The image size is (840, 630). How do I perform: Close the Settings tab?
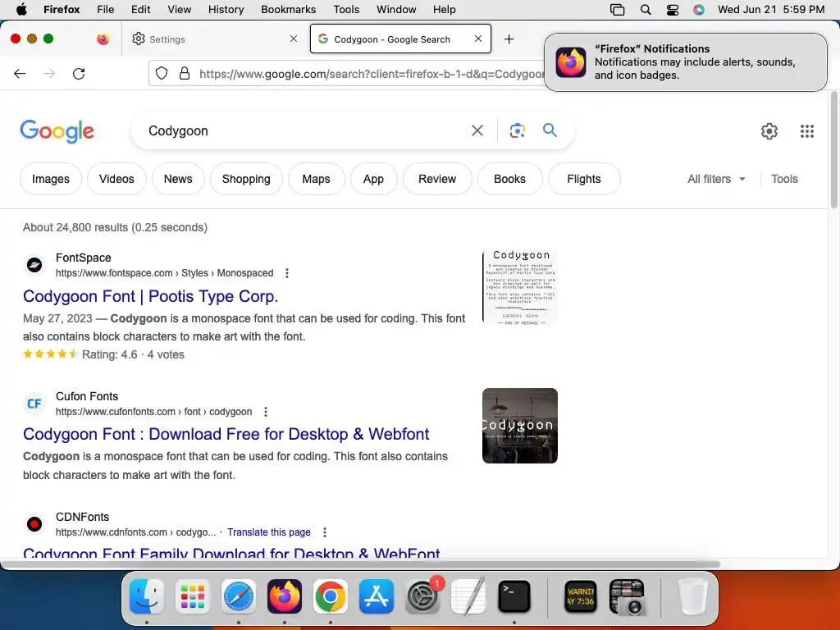point(294,39)
